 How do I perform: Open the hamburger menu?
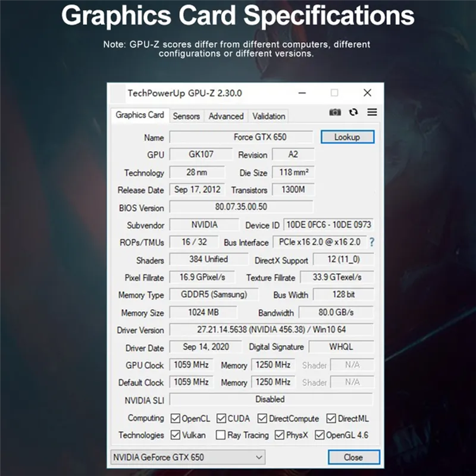(372, 112)
